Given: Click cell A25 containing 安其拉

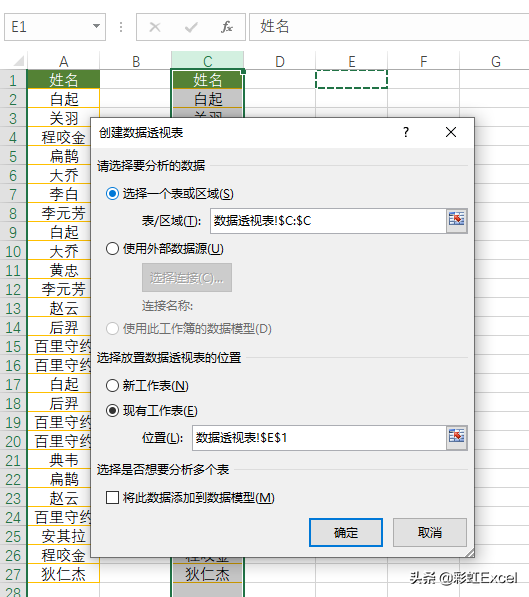Looking at the screenshot, I should [x=59, y=536].
